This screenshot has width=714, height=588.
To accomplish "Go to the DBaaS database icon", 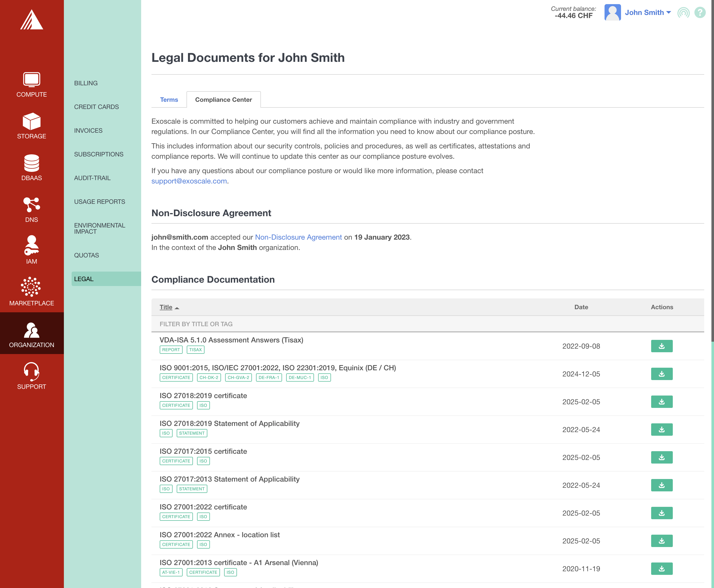I will [31, 163].
